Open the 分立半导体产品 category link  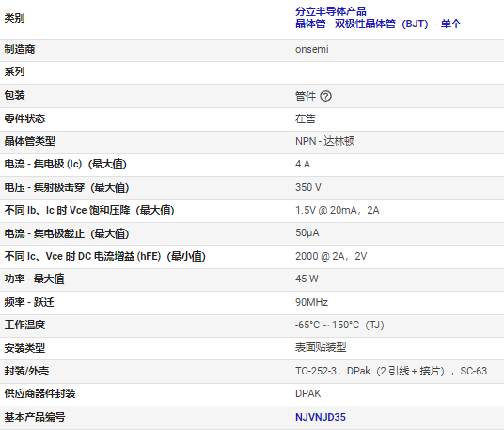click(331, 11)
